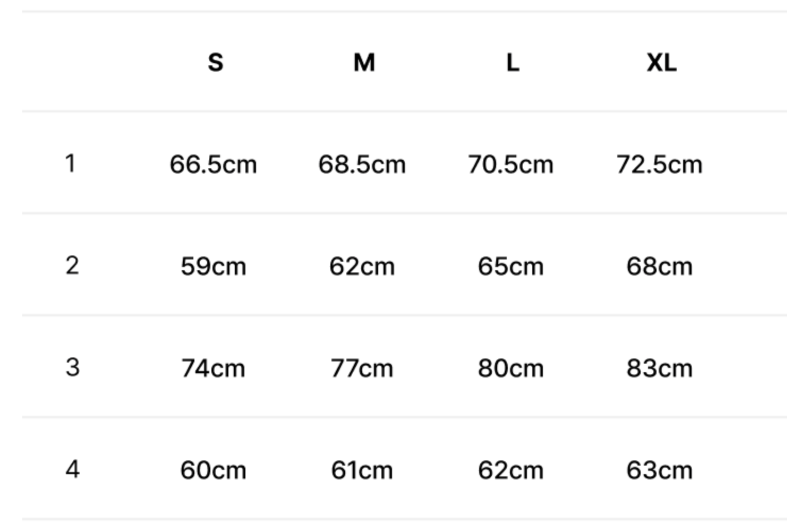Click the XL size column header
The width and height of the screenshot is (792, 532).
tap(661, 63)
